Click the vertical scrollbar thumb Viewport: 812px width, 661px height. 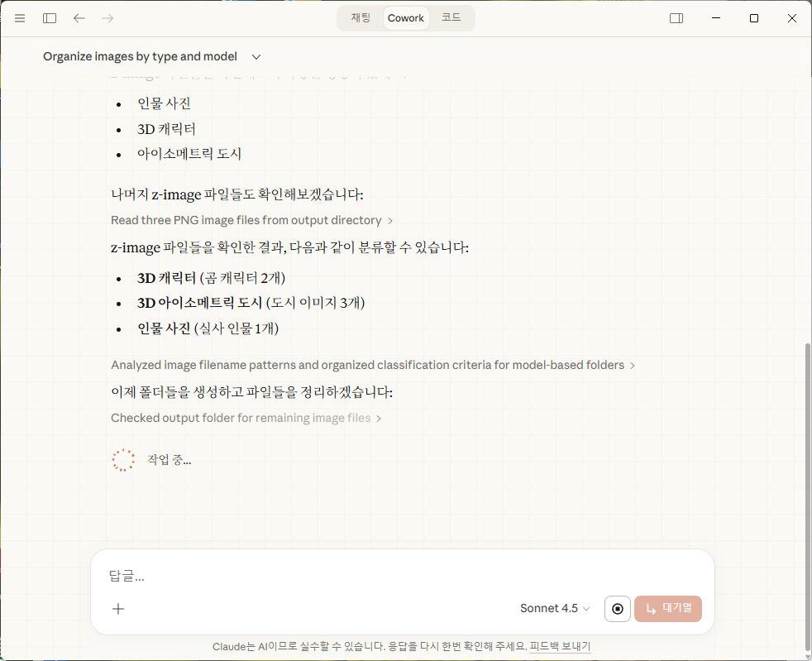coord(806,496)
